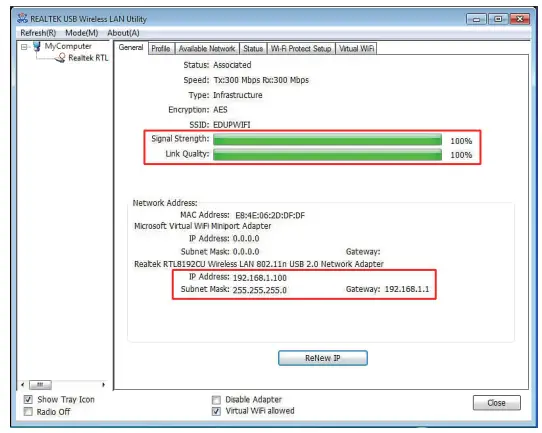542x433 pixels.
Task: Click the IP address 192.168.1.100
Action: 260,278
